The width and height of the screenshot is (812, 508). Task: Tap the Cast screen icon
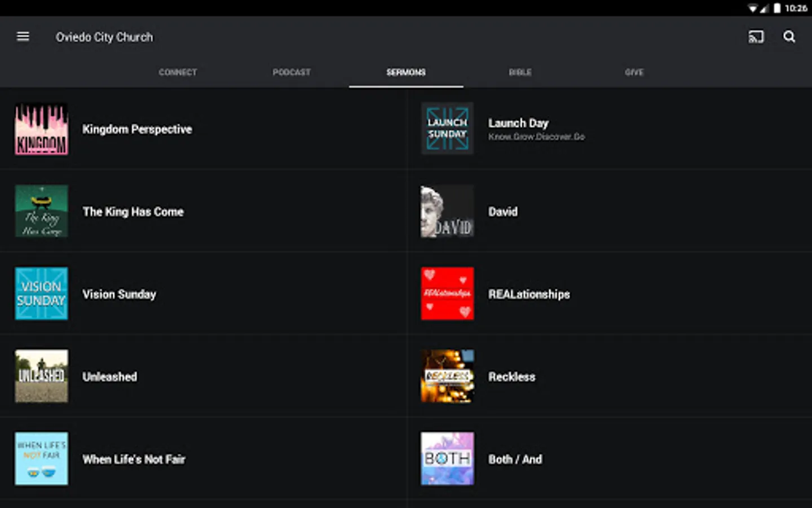[756, 37]
